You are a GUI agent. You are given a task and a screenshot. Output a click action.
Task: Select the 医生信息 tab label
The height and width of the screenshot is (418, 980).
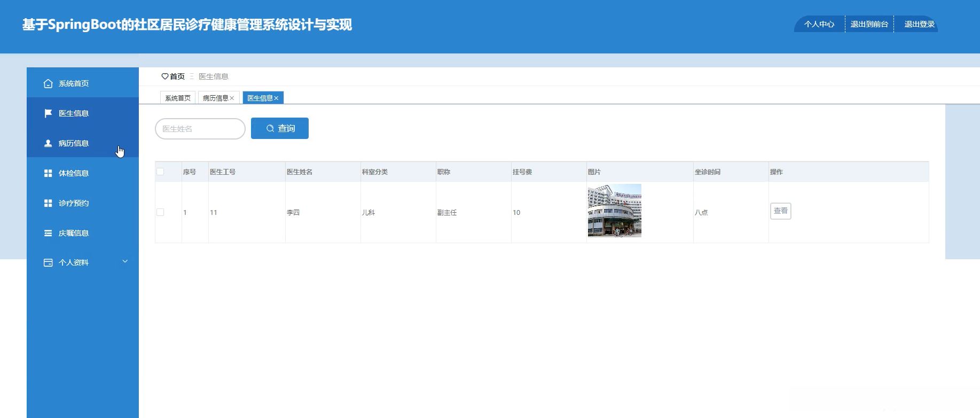pyautogui.click(x=260, y=98)
